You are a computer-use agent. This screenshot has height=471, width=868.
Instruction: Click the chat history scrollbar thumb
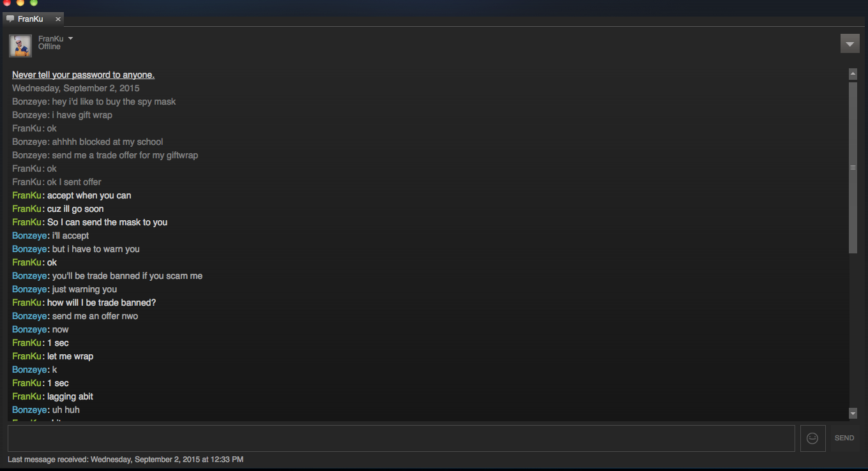click(853, 167)
